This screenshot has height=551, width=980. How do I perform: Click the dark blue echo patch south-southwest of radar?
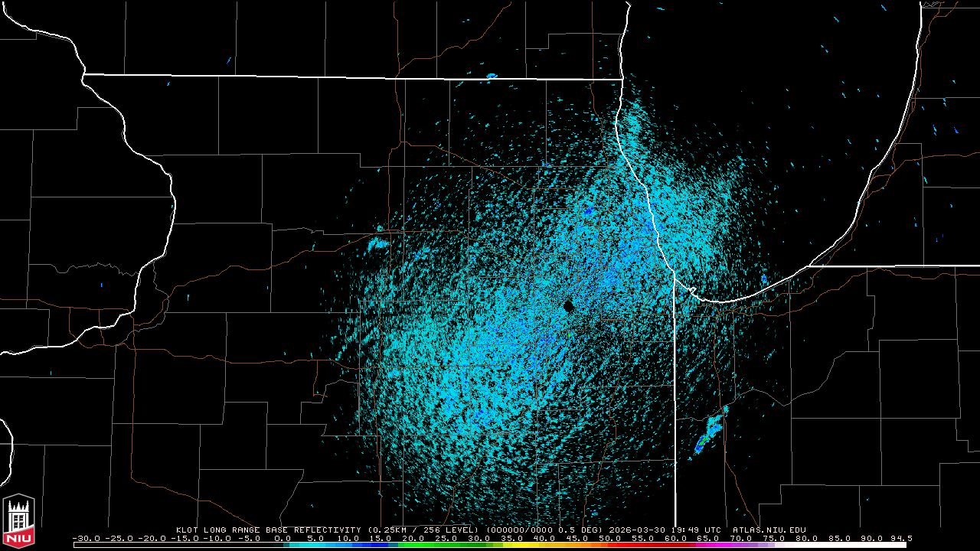point(481,416)
